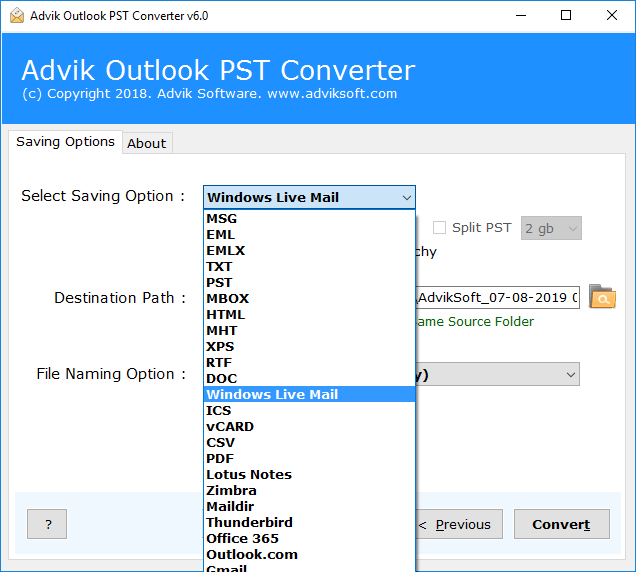Screen dimensions: 636x572
Task: Click the destination path input field
Action: pos(498,297)
